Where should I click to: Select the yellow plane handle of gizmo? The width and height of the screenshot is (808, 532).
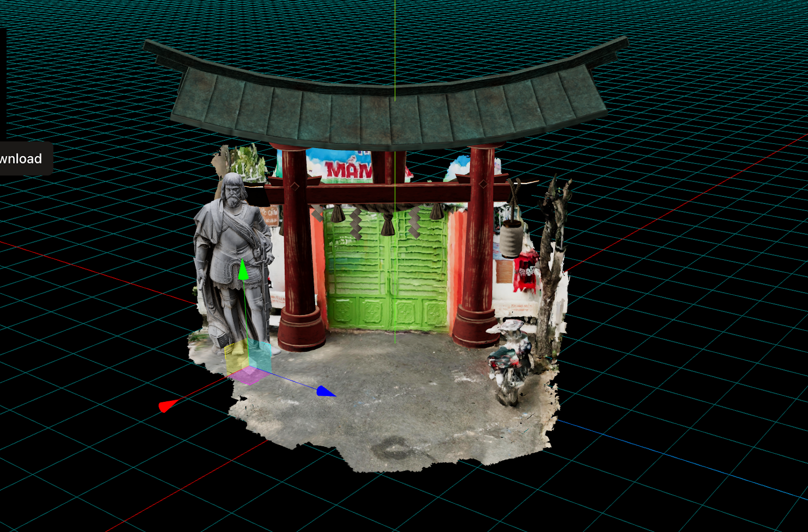pyautogui.click(x=236, y=357)
